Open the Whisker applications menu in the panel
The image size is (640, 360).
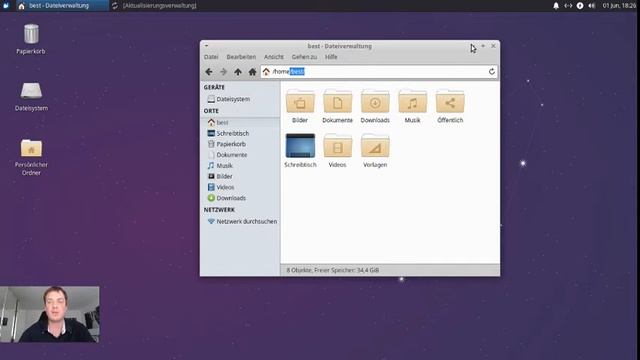[6, 6]
